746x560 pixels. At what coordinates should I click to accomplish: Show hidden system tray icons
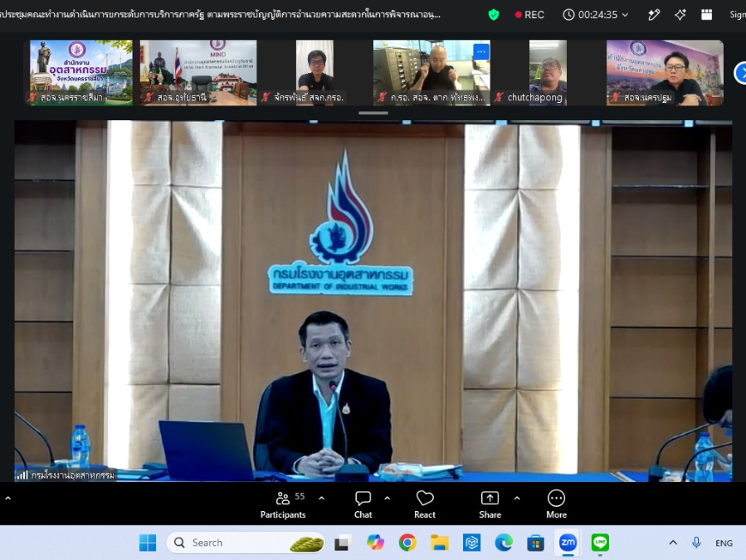pyautogui.click(x=673, y=543)
